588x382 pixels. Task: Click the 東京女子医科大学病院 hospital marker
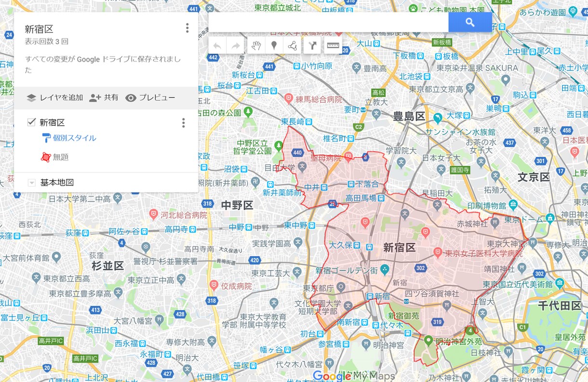438,252
